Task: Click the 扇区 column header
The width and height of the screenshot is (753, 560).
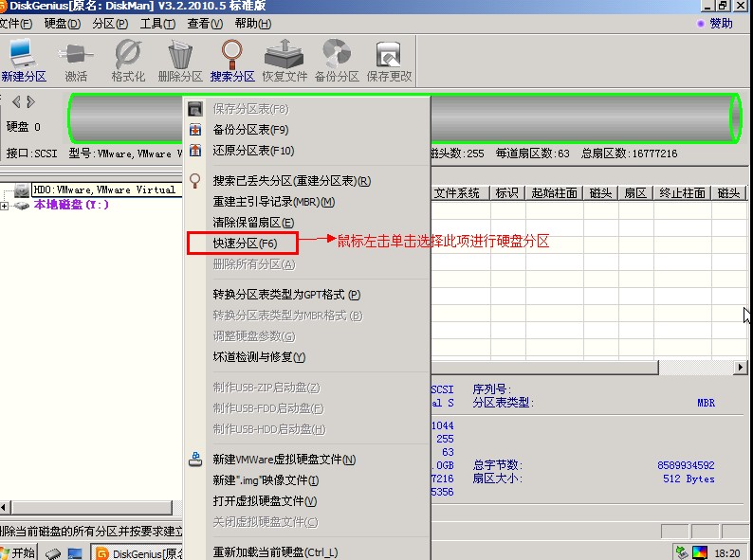Action: [x=635, y=193]
